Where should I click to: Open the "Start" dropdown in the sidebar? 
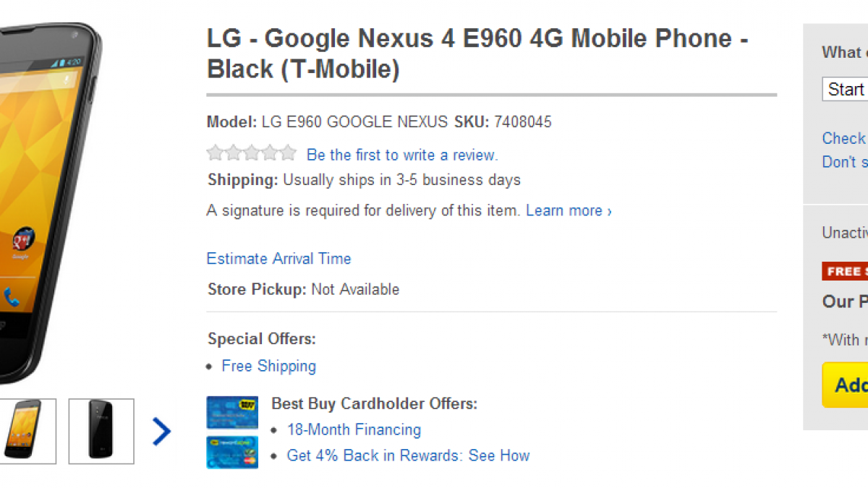coord(846,90)
